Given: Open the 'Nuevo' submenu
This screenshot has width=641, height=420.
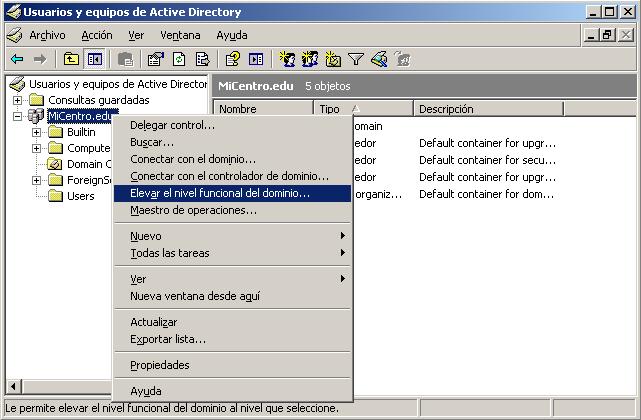Looking at the screenshot, I should (x=146, y=236).
